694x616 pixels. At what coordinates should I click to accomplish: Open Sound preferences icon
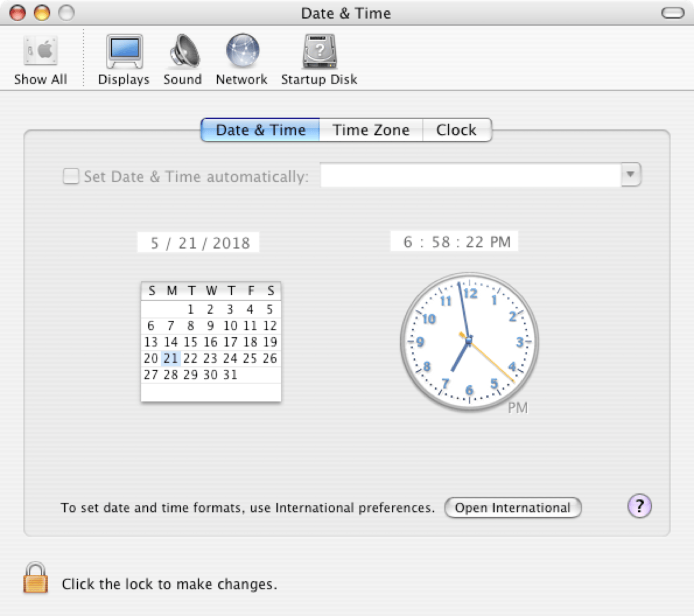tap(182, 60)
